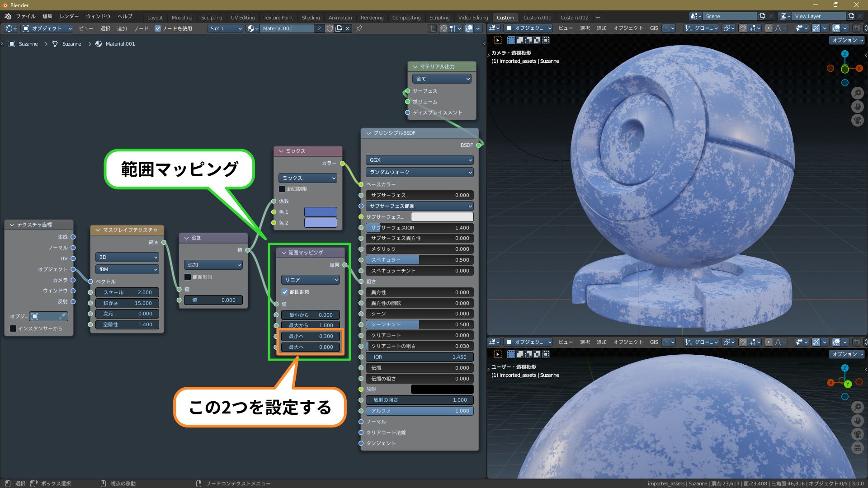
Task: Open ランダムウォーク subsurface method dropdown
Action: coord(420,172)
